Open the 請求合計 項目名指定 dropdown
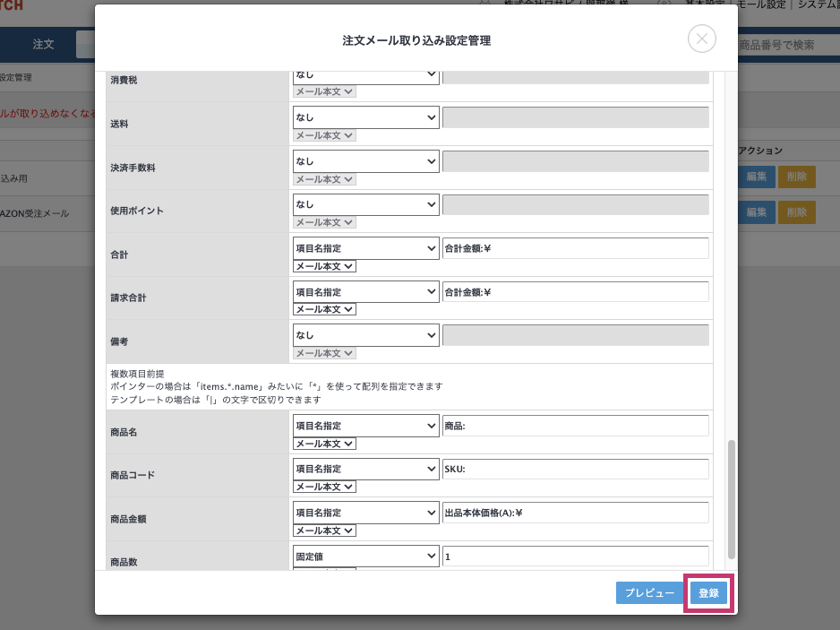Image resolution: width=840 pixels, height=630 pixels. [x=366, y=292]
